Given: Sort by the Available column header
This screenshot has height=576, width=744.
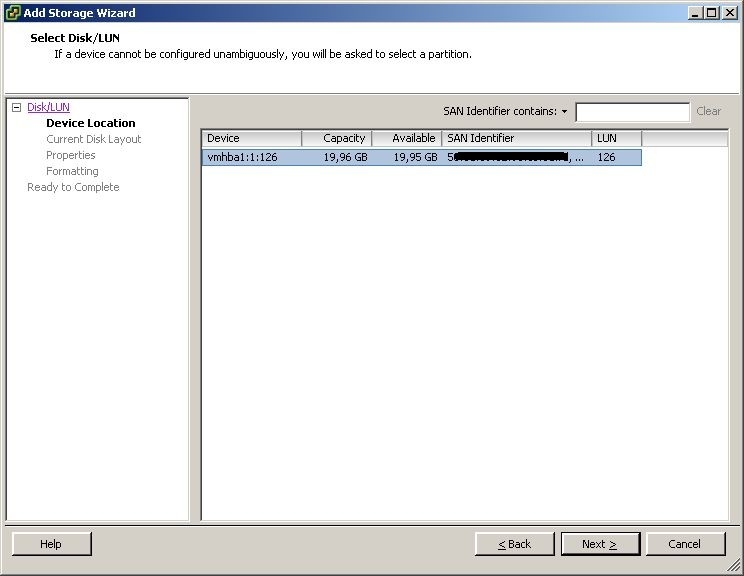Looking at the screenshot, I should [x=407, y=139].
